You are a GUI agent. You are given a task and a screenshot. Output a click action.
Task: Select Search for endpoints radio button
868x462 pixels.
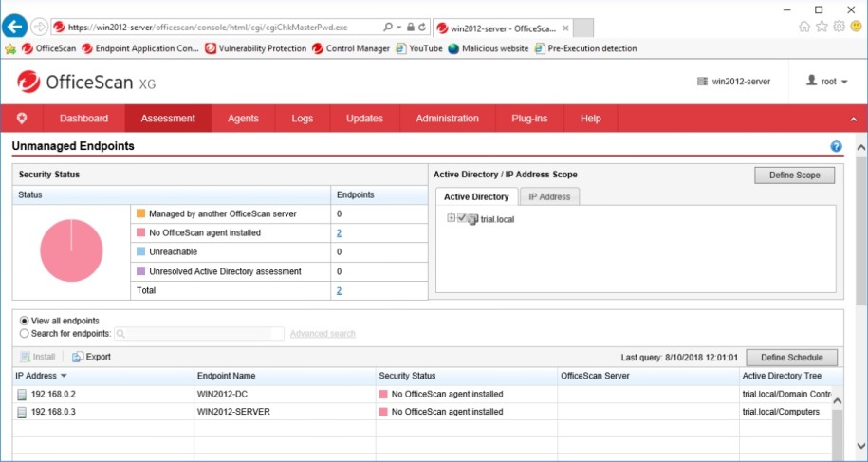pos(25,334)
